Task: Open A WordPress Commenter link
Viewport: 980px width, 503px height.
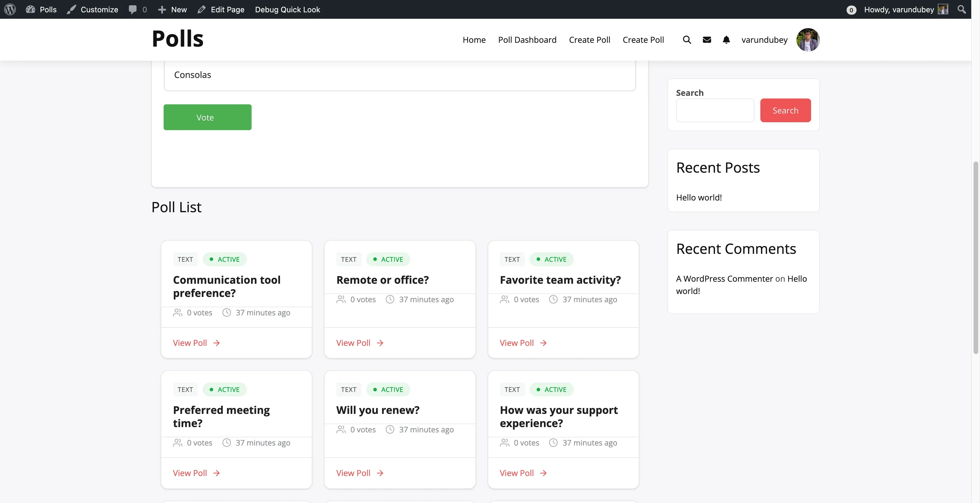Action: [x=724, y=279]
